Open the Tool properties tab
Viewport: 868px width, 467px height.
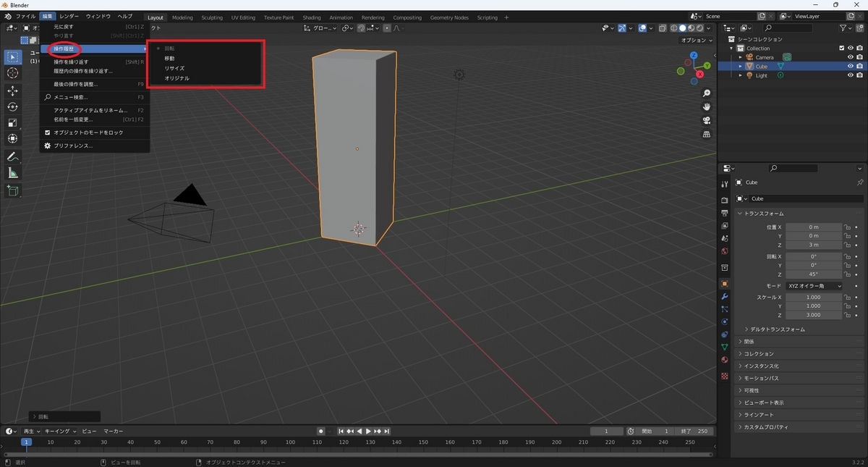724,184
